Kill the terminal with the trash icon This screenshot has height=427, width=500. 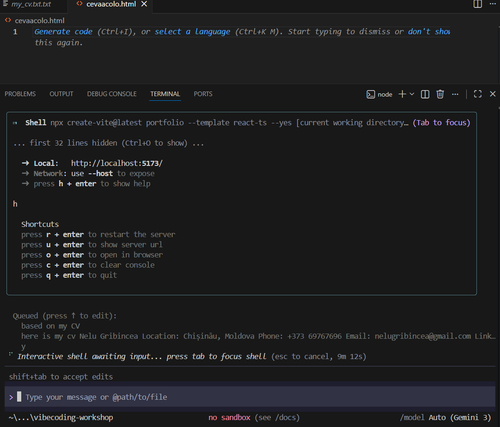[x=440, y=94]
